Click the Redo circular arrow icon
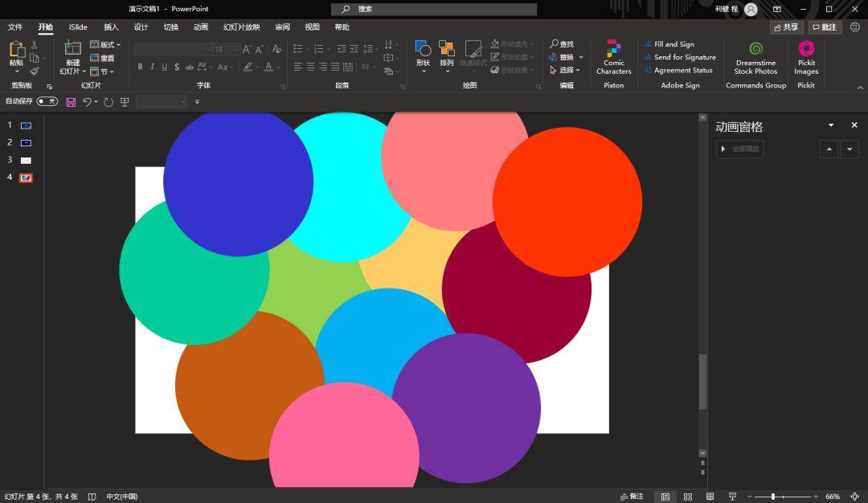 point(108,102)
